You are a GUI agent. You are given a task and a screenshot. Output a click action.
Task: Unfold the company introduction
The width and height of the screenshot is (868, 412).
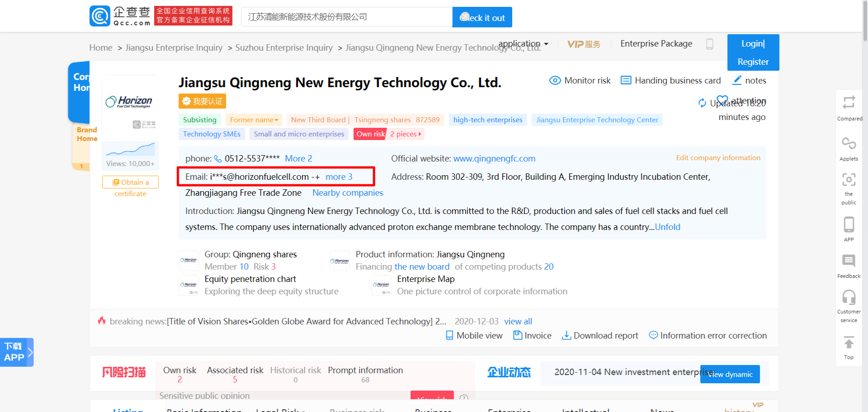(668, 227)
